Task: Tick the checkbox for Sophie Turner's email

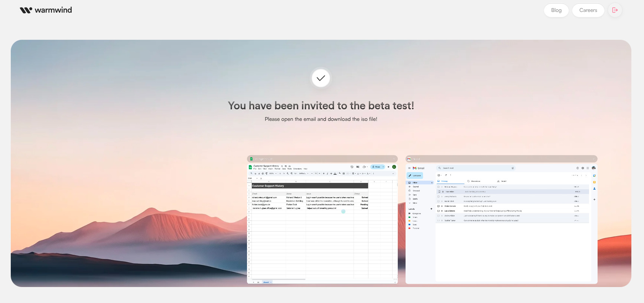Action: pos(438,220)
